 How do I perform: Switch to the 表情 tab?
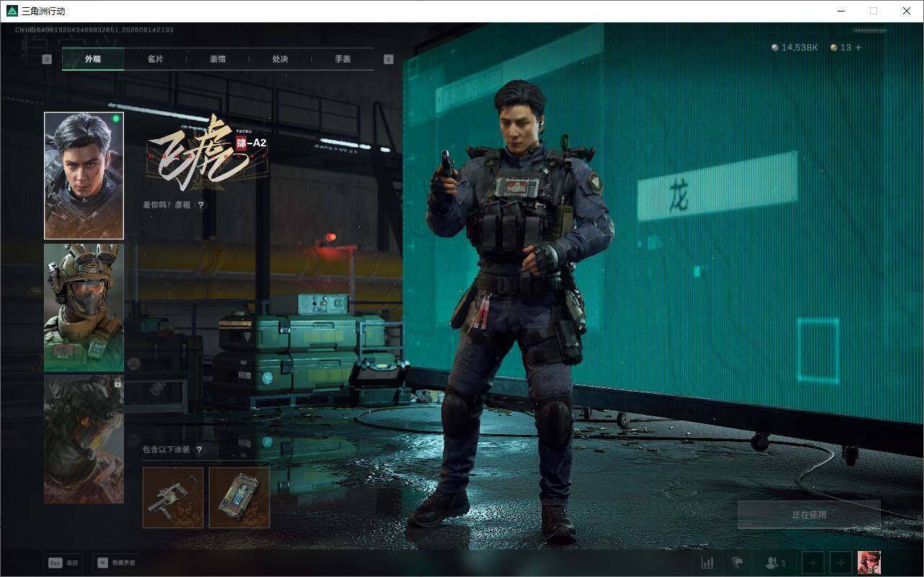click(218, 59)
